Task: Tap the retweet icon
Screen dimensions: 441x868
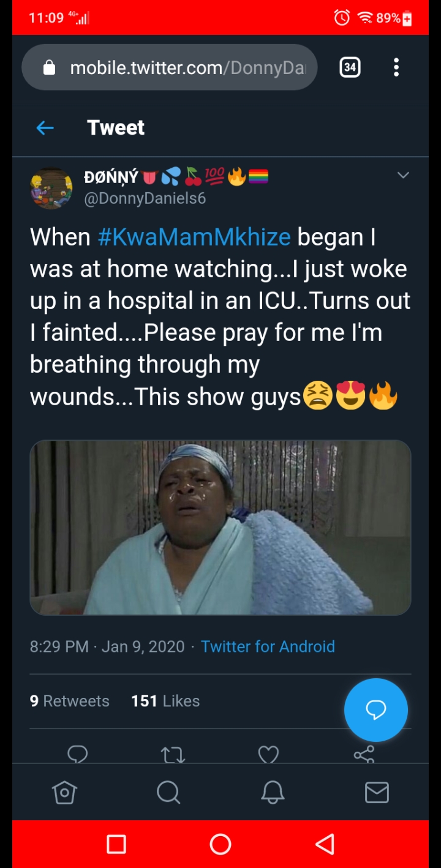Action: (173, 755)
